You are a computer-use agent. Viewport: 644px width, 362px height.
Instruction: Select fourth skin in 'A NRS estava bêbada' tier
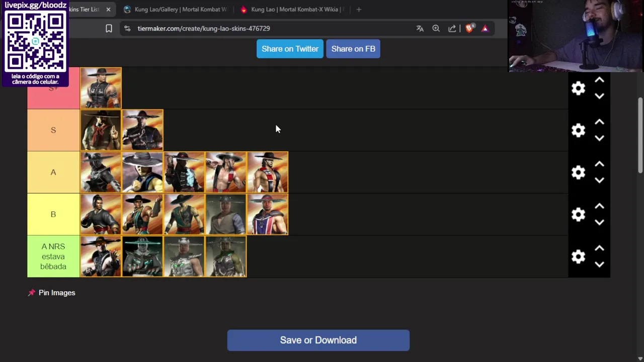coord(226,256)
